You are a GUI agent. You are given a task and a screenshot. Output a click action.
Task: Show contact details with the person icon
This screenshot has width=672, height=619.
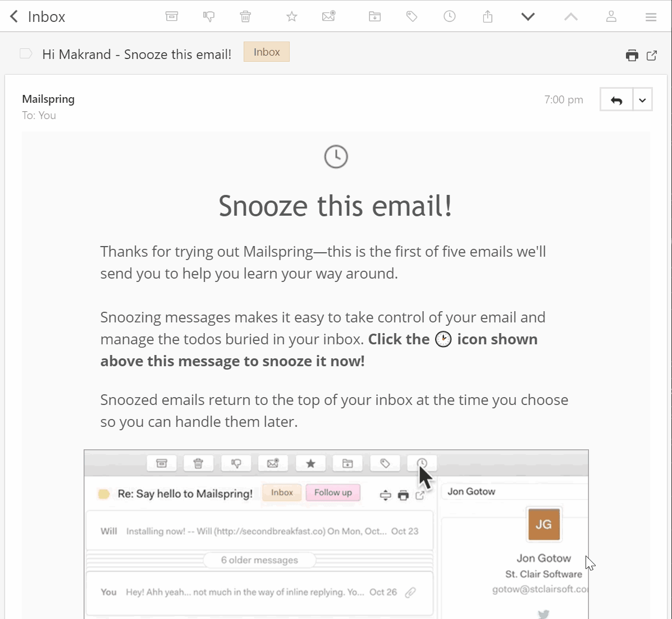point(611,16)
